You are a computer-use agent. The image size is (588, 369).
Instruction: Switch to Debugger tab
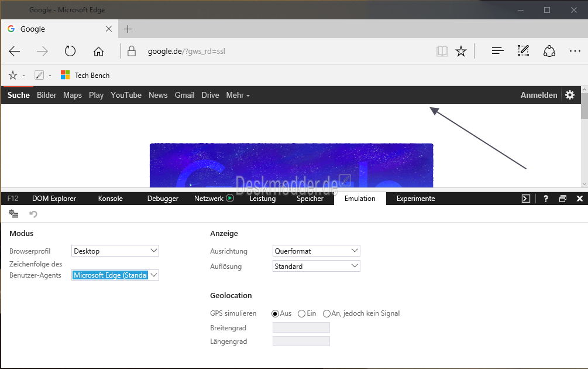(x=163, y=199)
